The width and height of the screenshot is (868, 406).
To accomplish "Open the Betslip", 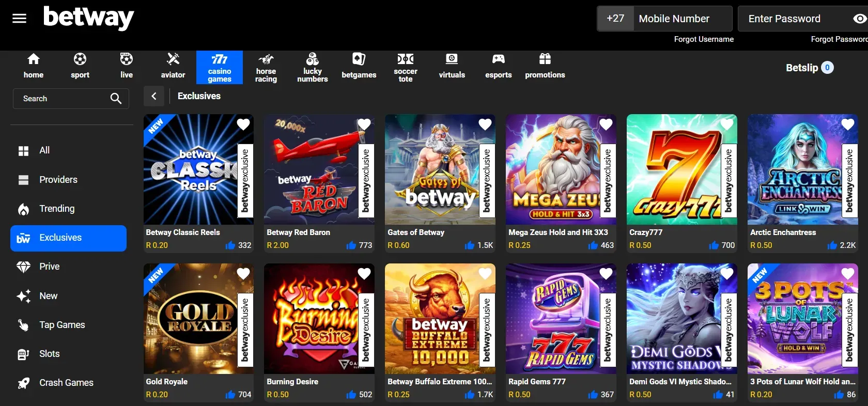I will [810, 68].
